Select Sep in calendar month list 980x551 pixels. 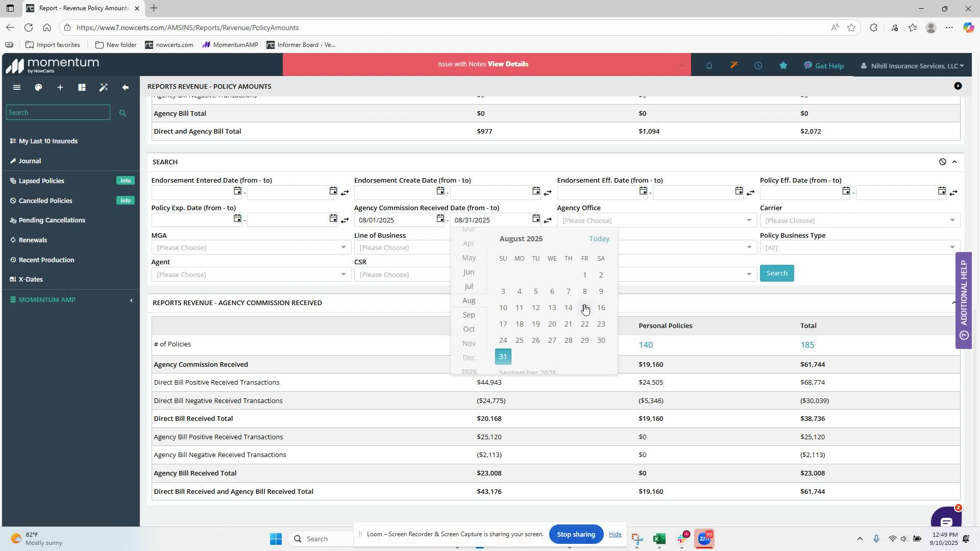click(x=469, y=315)
